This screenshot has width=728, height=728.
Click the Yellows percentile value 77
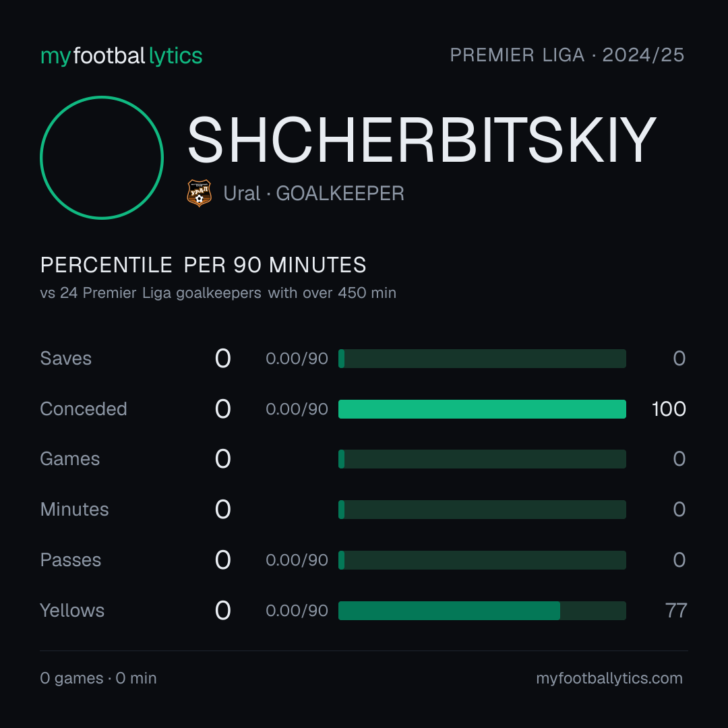676,611
